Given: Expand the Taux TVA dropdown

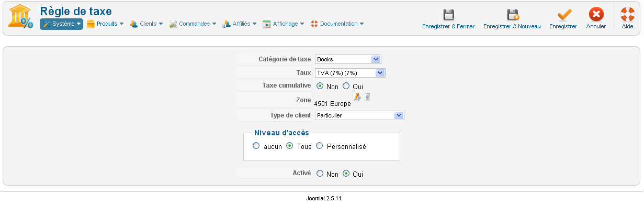Looking at the screenshot, I should coord(350,73).
